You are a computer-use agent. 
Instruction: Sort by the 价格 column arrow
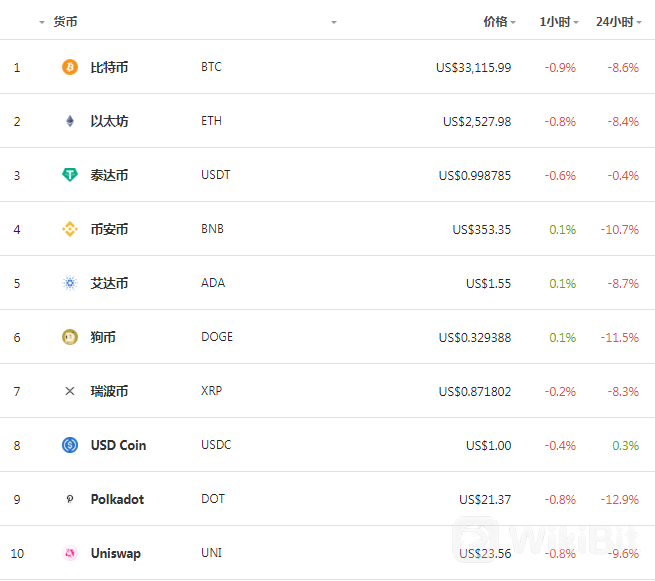(x=513, y=23)
